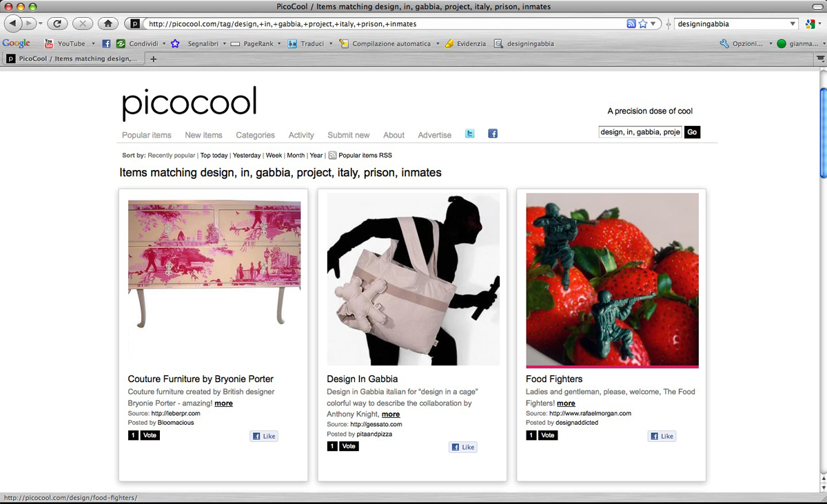Image resolution: width=827 pixels, height=504 pixels.
Task: Click the picocool site search field
Action: coord(640,132)
